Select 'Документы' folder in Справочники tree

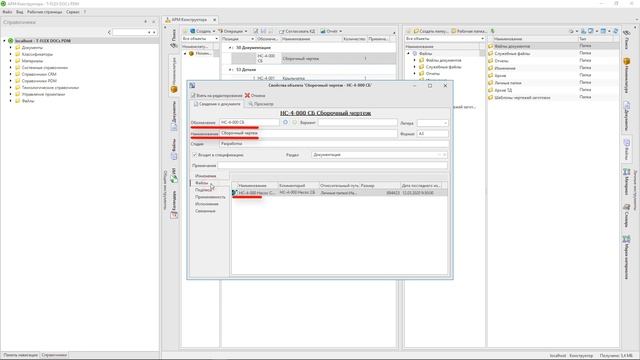(x=32, y=48)
